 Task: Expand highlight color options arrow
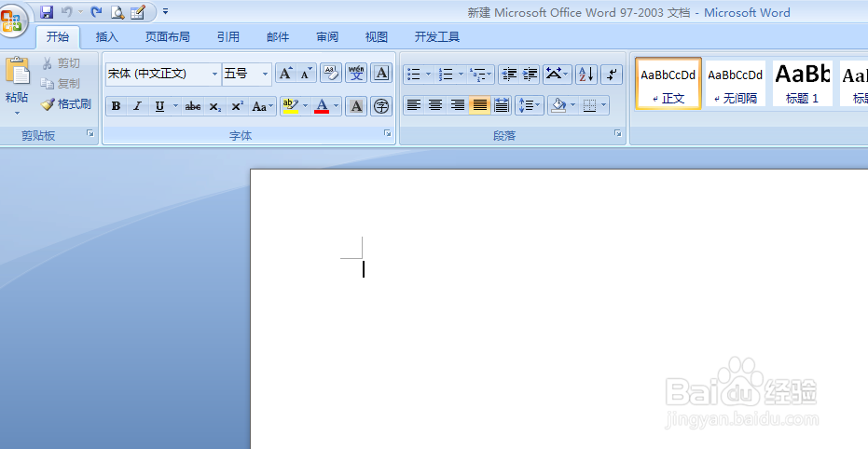click(x=305, y=106)
